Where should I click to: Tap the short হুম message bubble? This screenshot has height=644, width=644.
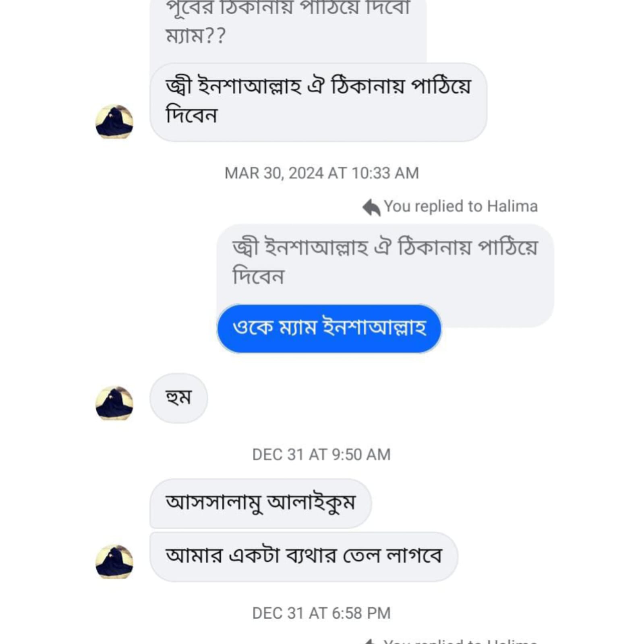coord(178,398)
